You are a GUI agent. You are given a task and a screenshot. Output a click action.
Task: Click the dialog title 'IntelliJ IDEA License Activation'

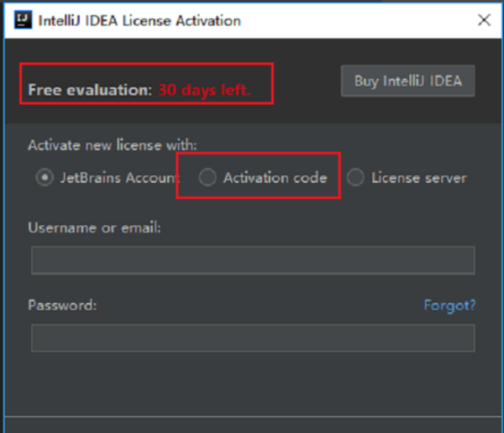point(139,20)
